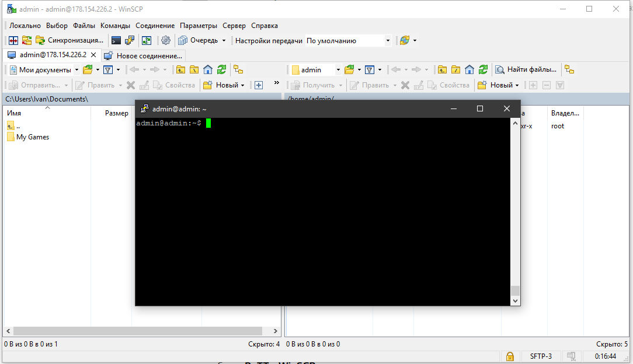Image resolution: width=633 pixels, height=364 pixels.
Task: Click the globe refresh icon in toolbar
Action: point(405,40)
